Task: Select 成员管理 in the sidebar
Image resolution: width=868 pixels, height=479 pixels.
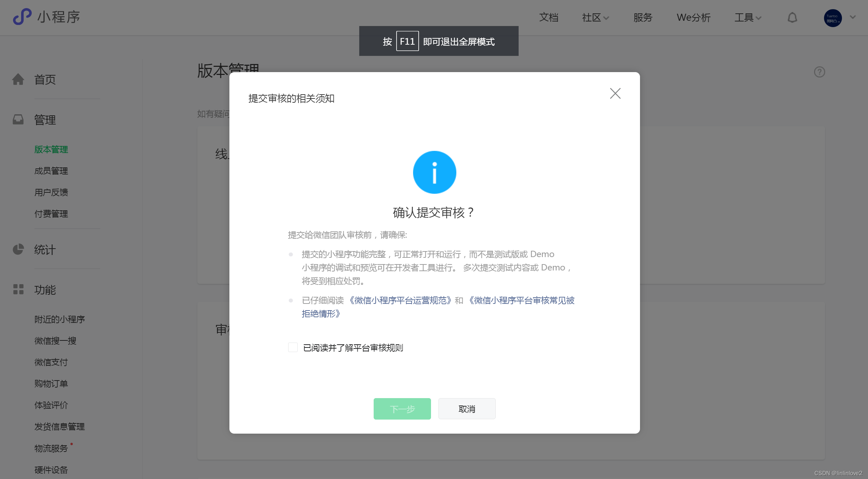Action: (51, 171)
